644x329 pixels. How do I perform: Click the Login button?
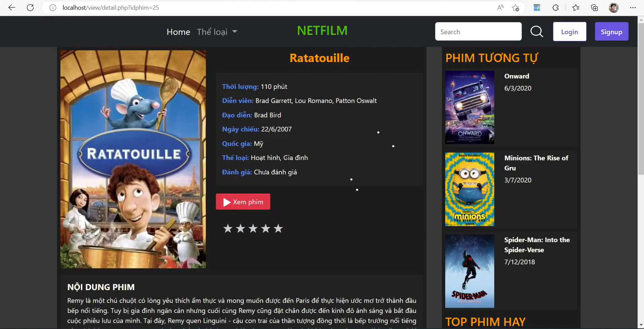pos(569,32)
